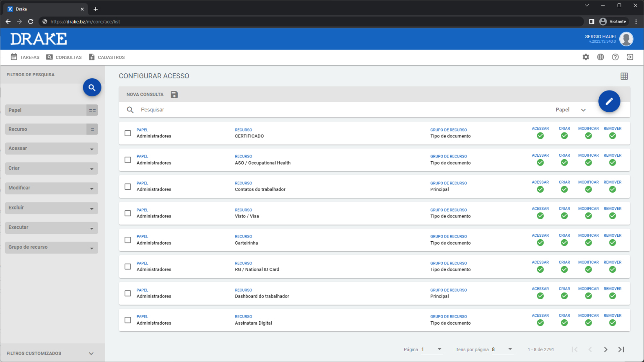
Task: Open the settings gear icon
Action: click(x=586, y=57)
